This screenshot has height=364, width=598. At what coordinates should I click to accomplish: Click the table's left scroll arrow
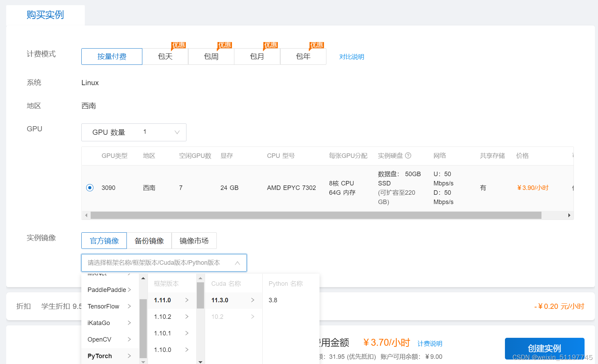coord(86,215)
